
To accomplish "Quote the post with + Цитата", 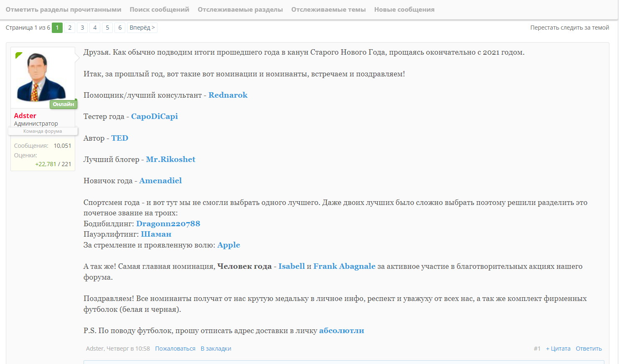I will (558, 349).
